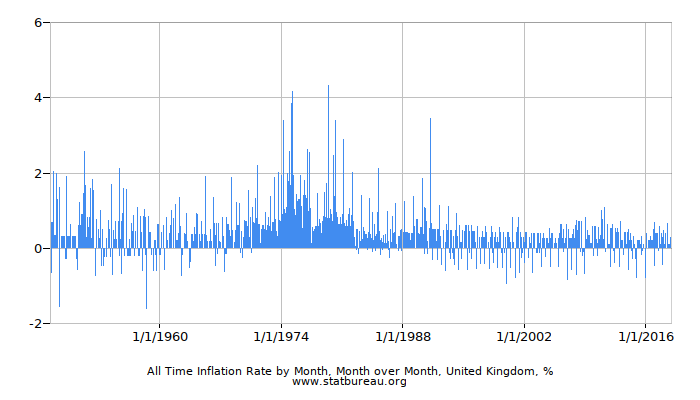Click the x-axis date 1/1/1960
Image resolution: width=700 pixels, height=400 pixels.
[160, 337]
